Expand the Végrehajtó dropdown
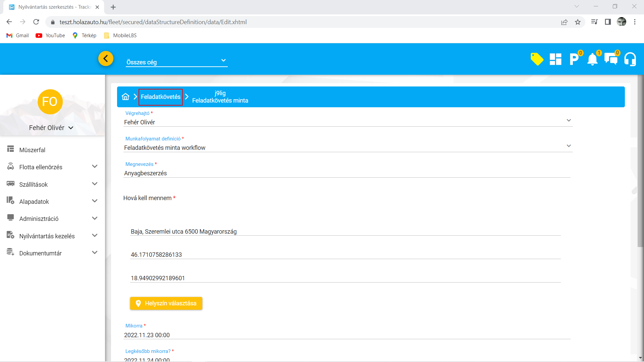644x362 pixels. coord(569,121)
